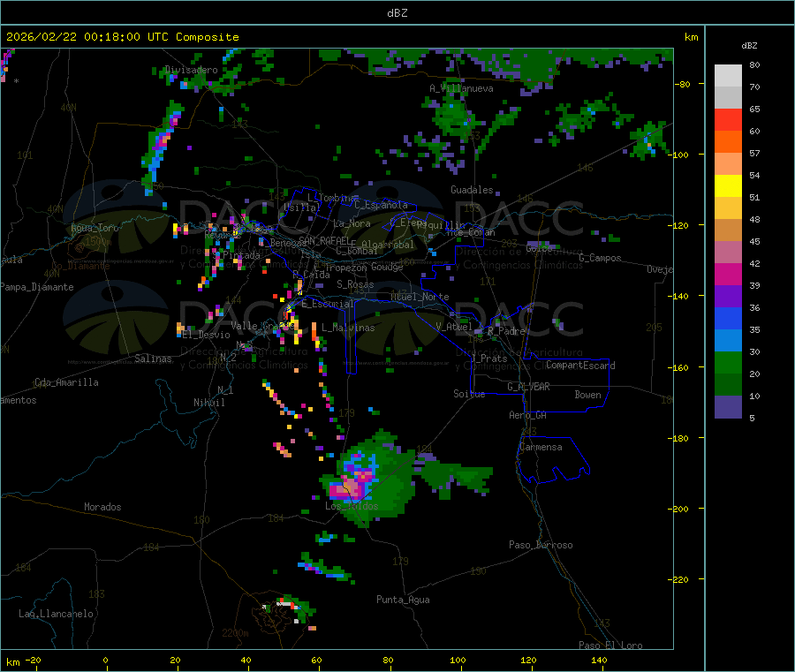Click the El_Desvio label

[207, 335]
